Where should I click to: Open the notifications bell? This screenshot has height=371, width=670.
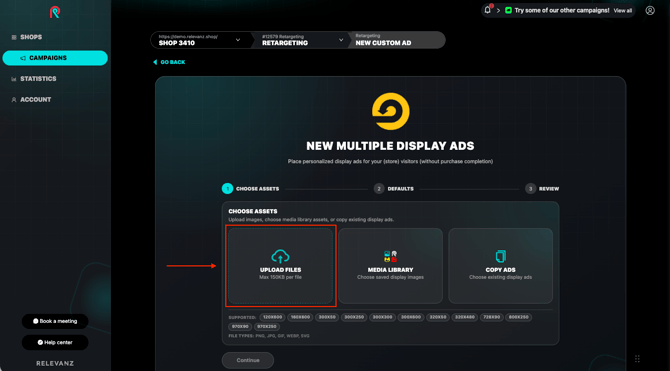coord(488,10)
